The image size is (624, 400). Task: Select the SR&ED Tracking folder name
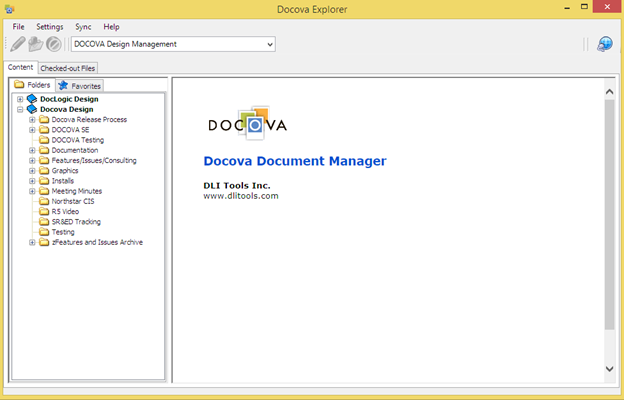[76, 222]
